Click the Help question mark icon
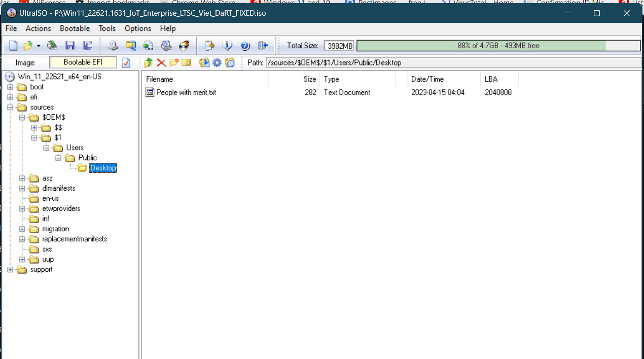644x359 pixels. 245,46
